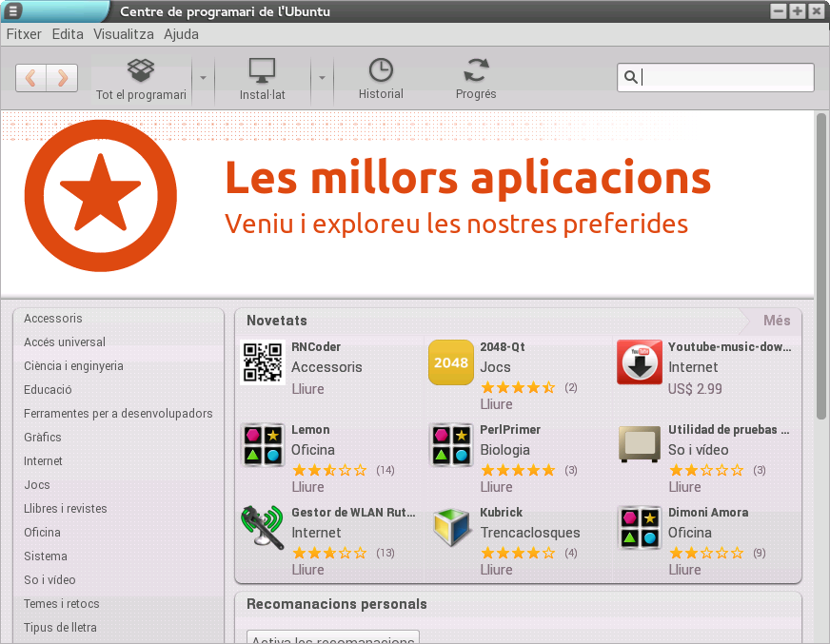The height and width of the screenshot is (644, 830).
Task: Open the Youtube-music-downloader app icon
Action: [x=640, y=362]
